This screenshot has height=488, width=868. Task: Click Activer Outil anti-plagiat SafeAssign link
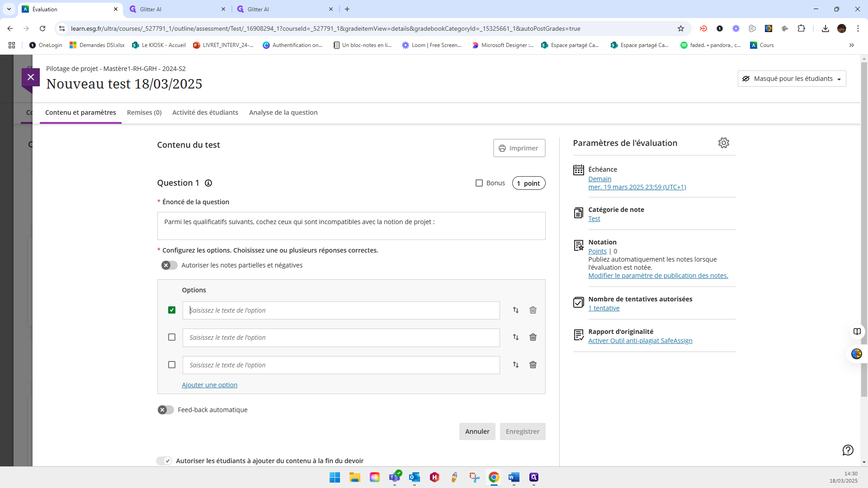(640, 341)
